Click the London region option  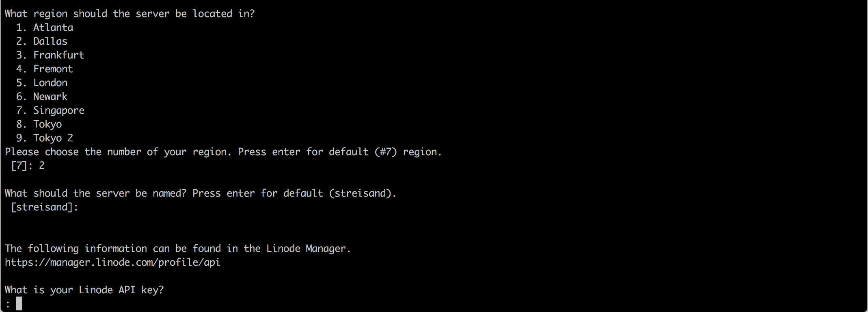(x=50, y=83)
